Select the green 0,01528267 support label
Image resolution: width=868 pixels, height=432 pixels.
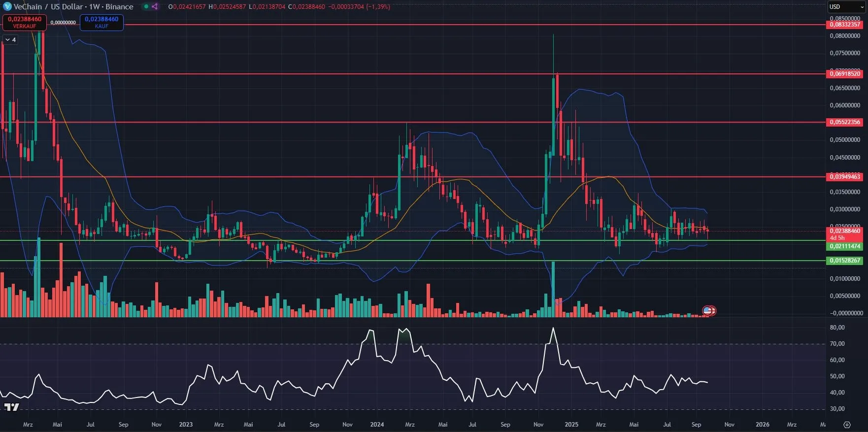coord(844,261)
